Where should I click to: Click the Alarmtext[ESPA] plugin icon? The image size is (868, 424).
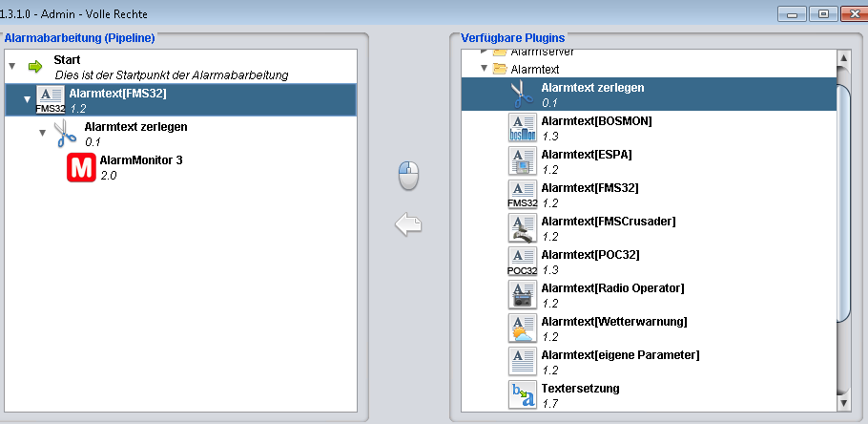pos(523,160)
